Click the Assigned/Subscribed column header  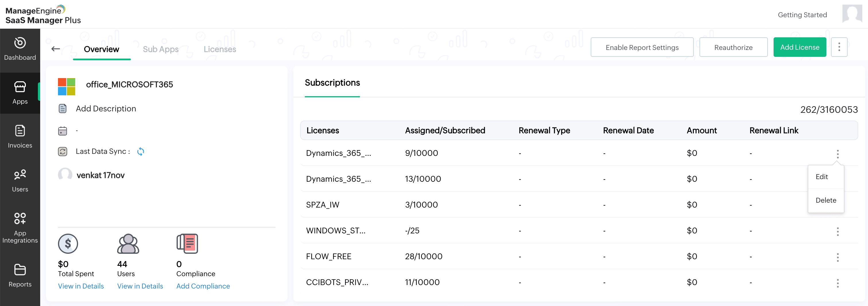[x=445, y=130]
